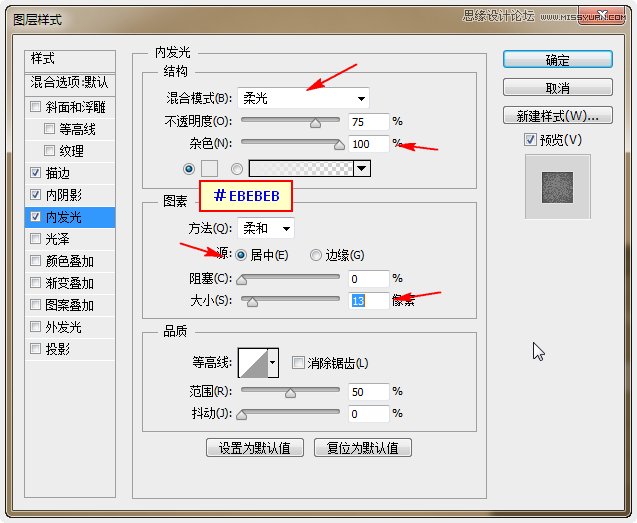Uncheck the 内阴影 style checkbox

click(x=36, y=195)
